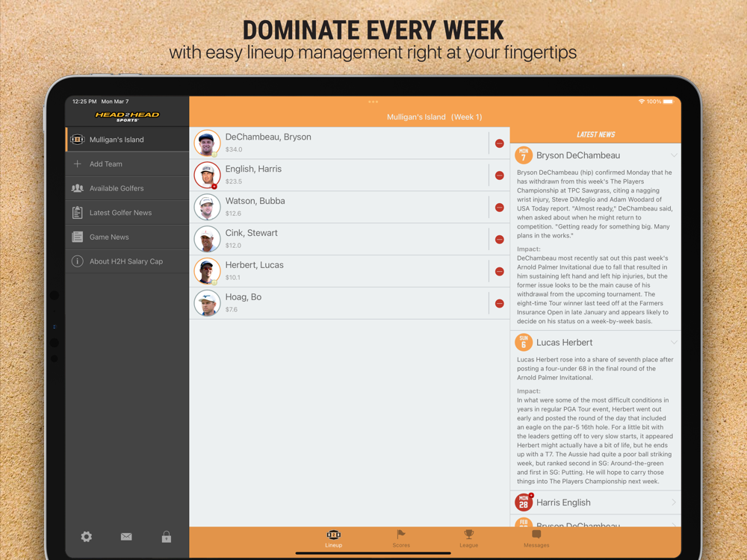Viewport: 747px width, 560px height.
Task: Open the mail envelope icon
Action: tap(126, 537)
